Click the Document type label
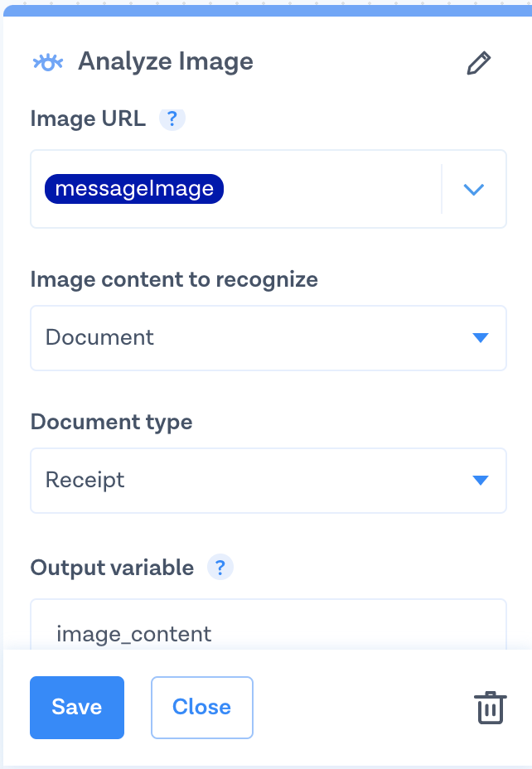This screenshot has width=532, height=769. (111, 422)
